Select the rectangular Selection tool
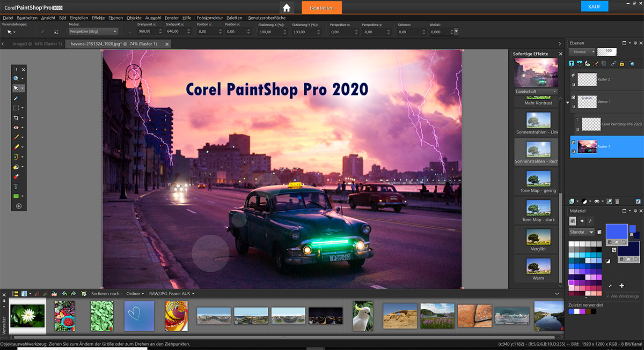Viewport: 644px width, 350px height. click(x=16, y=108)
